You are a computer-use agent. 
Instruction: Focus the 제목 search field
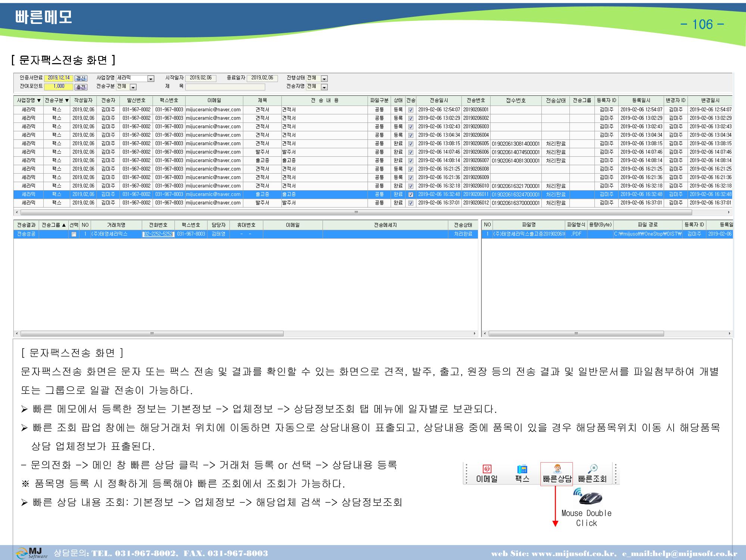(225, 87)
